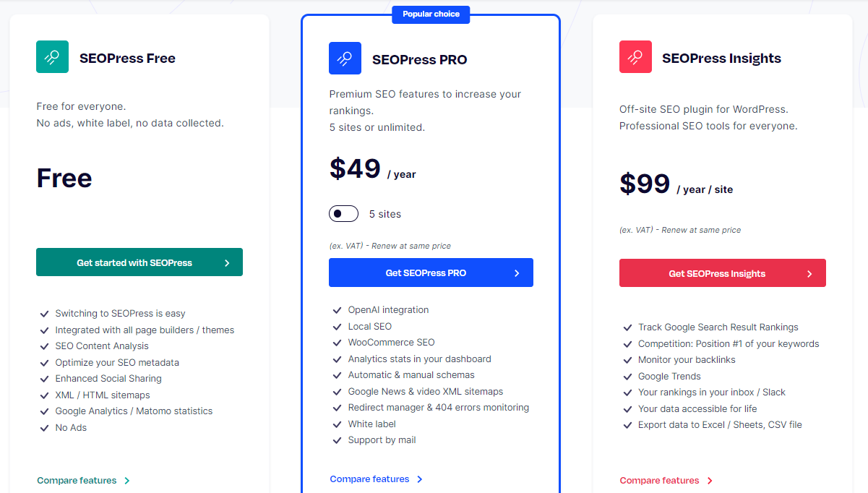Click the checkmark beside SEO Content Analysis
Viewport: 868px width, 493px height.
tap(44, 346)
